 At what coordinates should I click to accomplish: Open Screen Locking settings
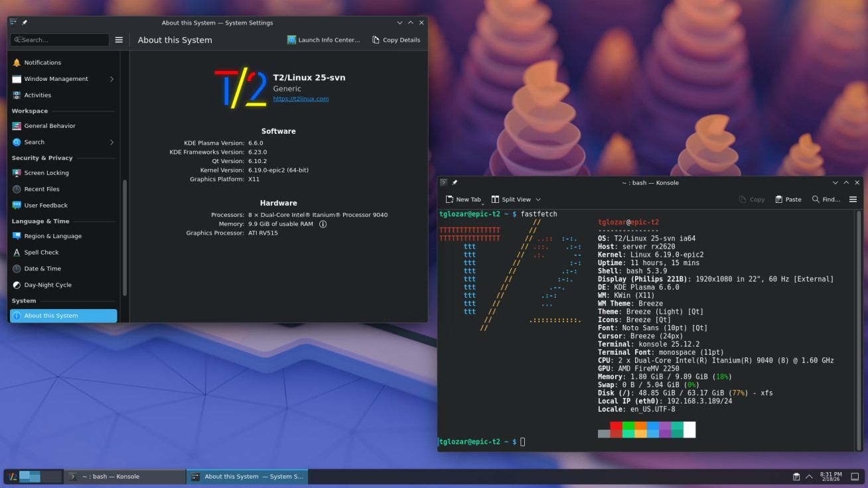click(x=63, y=173)
